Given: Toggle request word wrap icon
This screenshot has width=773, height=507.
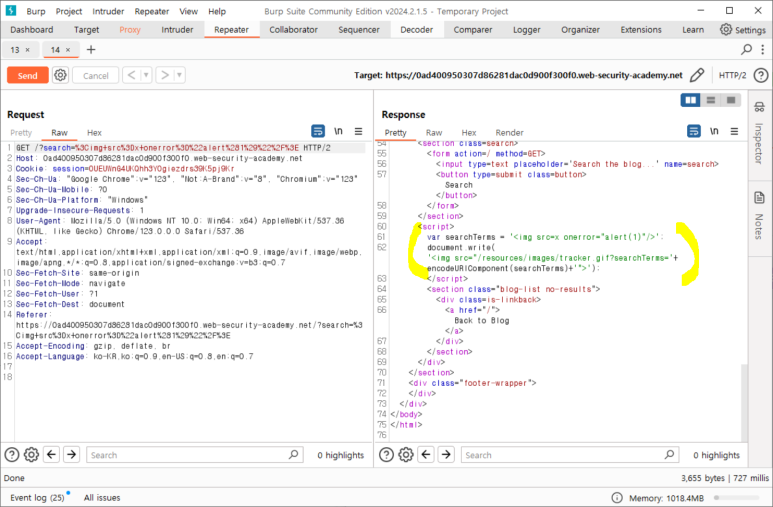Looking at the screenshot, I should pyautogui.click(x=318, y=131).
